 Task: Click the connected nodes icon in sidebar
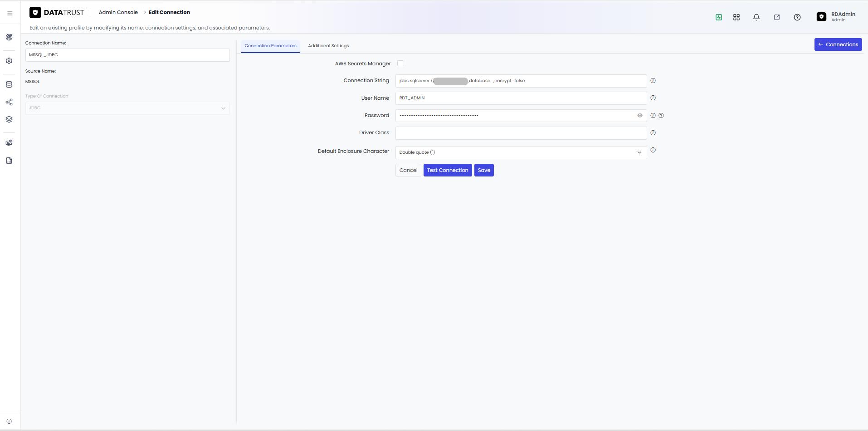click(9, 102)
